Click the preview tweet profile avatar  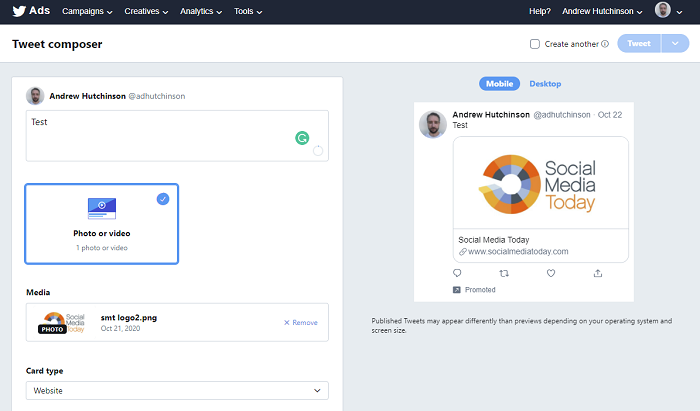[433, 124]
